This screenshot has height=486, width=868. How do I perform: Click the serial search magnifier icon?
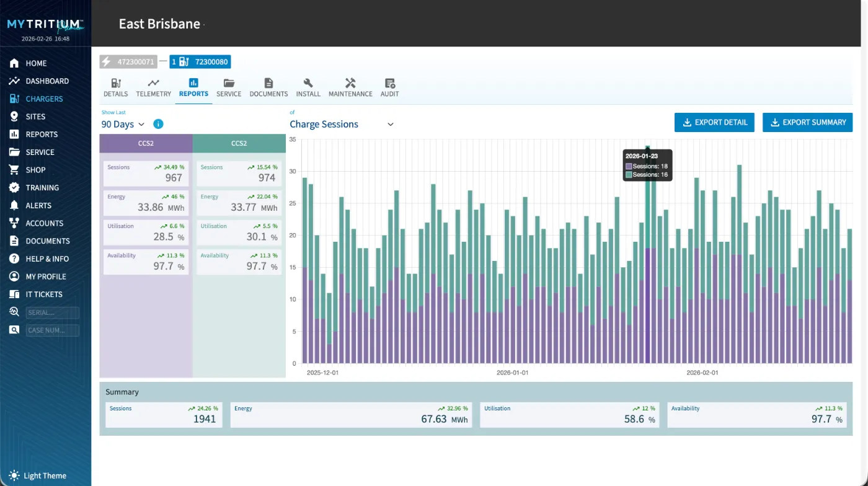pos(14,312)
